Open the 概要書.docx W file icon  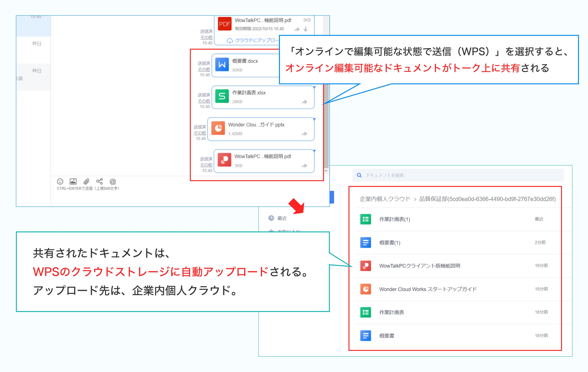coord(222,65)
